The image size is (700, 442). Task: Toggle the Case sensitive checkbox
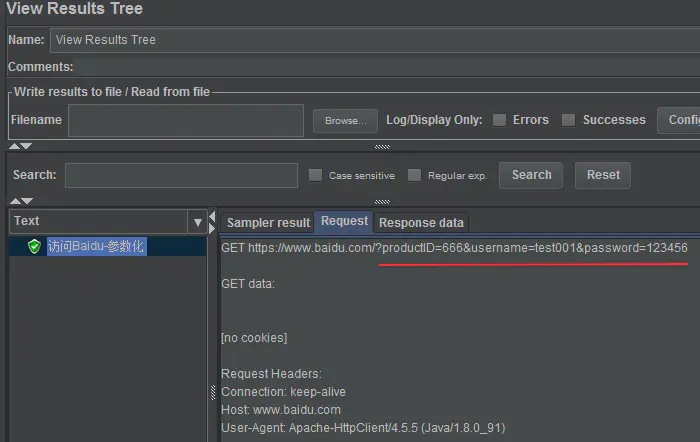coord(315,175)
